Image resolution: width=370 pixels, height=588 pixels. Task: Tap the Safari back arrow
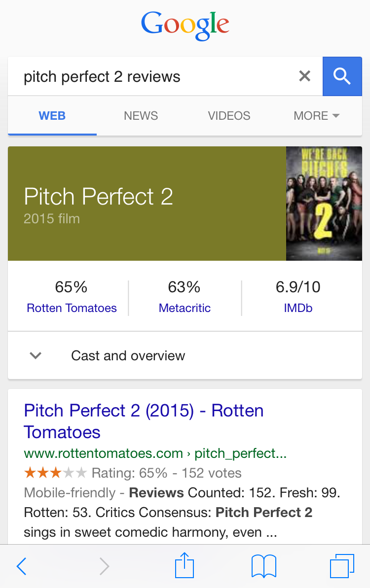(21, 566)
